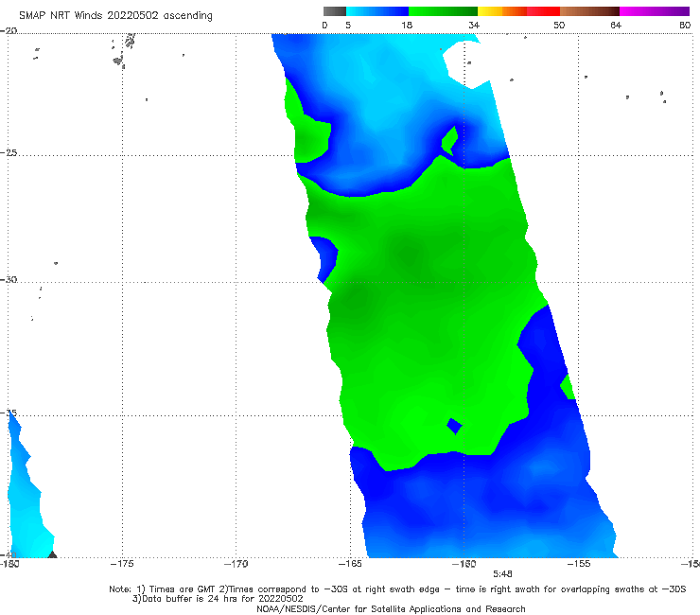
Task: Click the cyan-to-blue segment of the color bar
Action: pyautogui.click(x=377, y=11)
